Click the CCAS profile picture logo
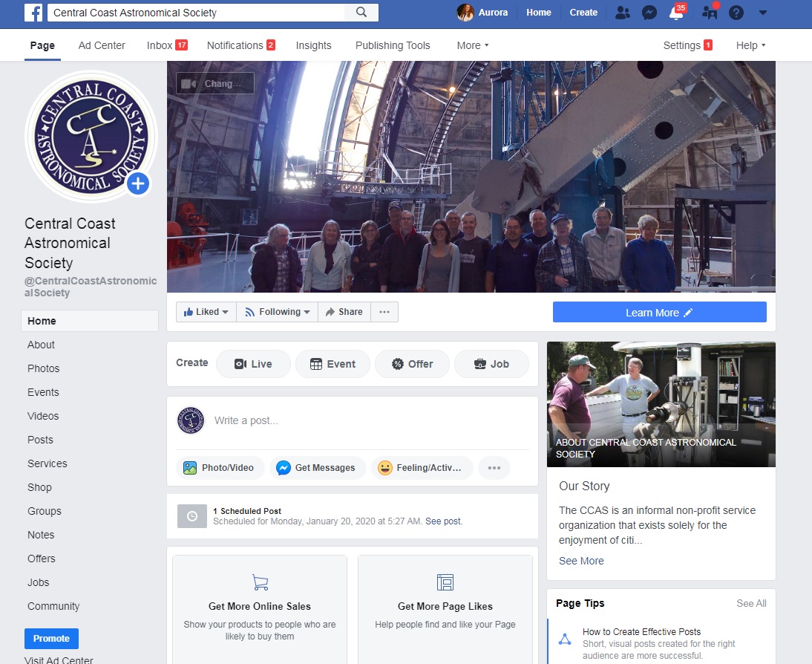The width and height of the screenshot is (812, 664). click(91, 137)
